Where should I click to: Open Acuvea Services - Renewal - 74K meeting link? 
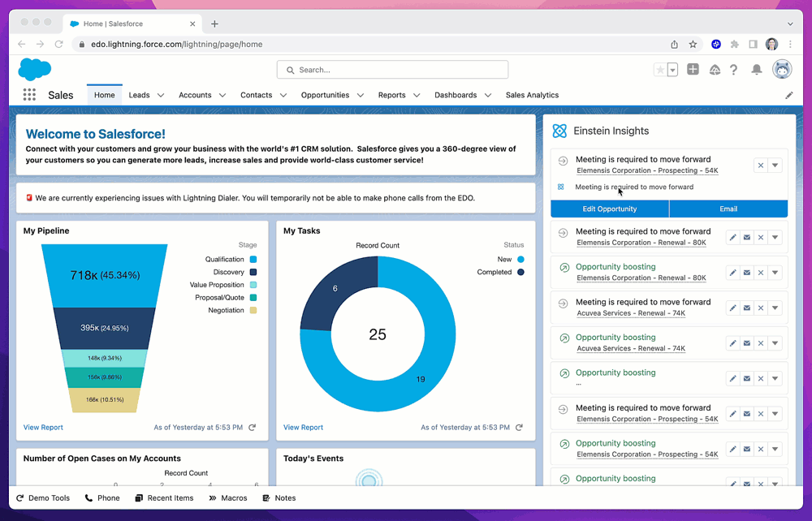631,313
